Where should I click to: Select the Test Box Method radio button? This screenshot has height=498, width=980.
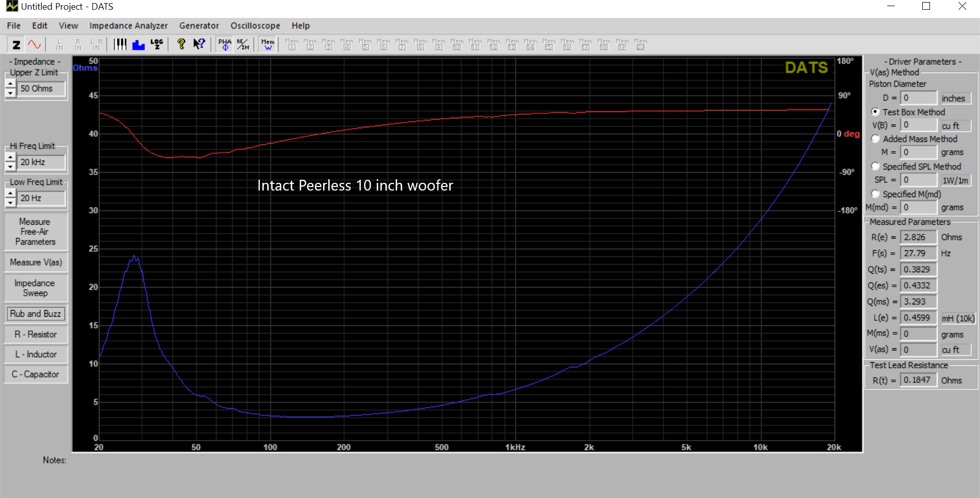point(875,111)
